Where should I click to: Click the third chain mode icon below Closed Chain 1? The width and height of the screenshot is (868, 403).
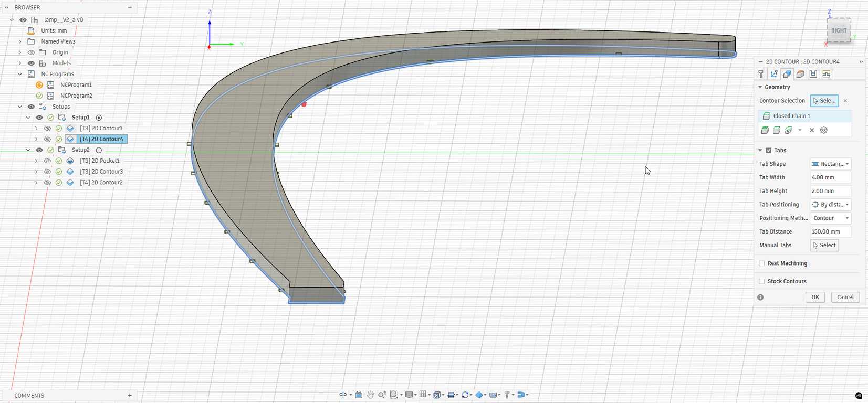(788, 130)
